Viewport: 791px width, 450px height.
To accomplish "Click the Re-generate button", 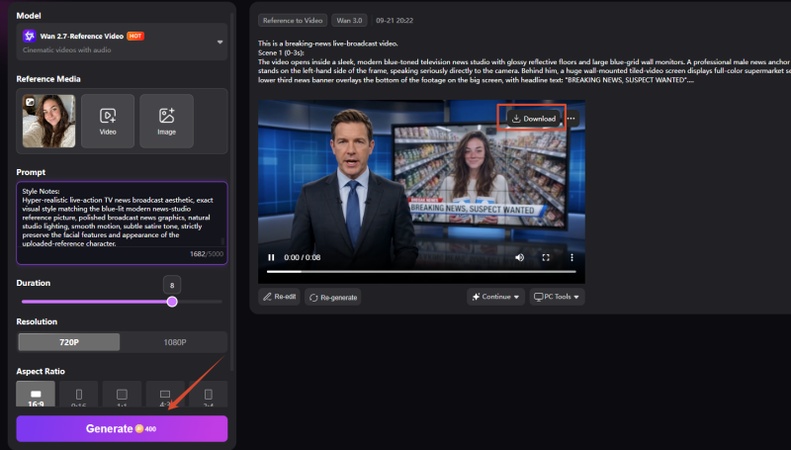I will pos(333,297).
